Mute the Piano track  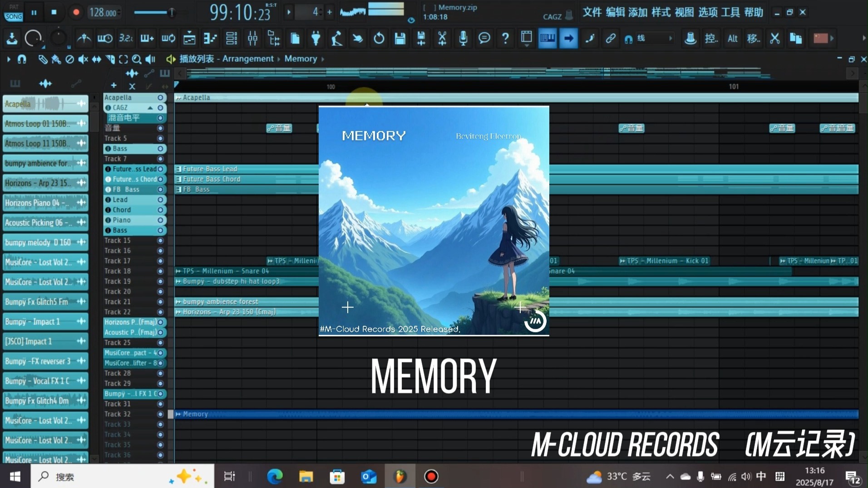[x=160, y=220]
